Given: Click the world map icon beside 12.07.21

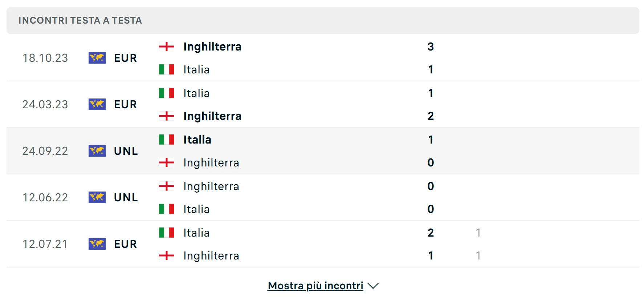Looking at the screenshot, I should coord(97,244).
